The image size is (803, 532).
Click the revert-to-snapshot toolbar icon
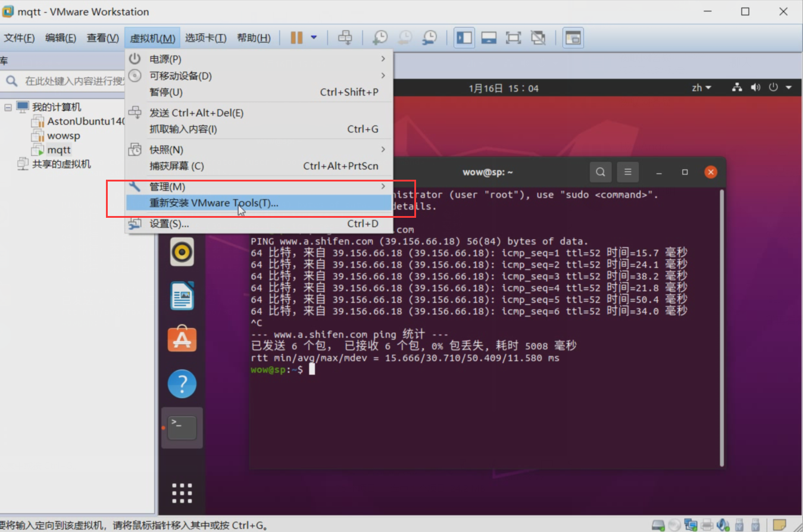404,38
